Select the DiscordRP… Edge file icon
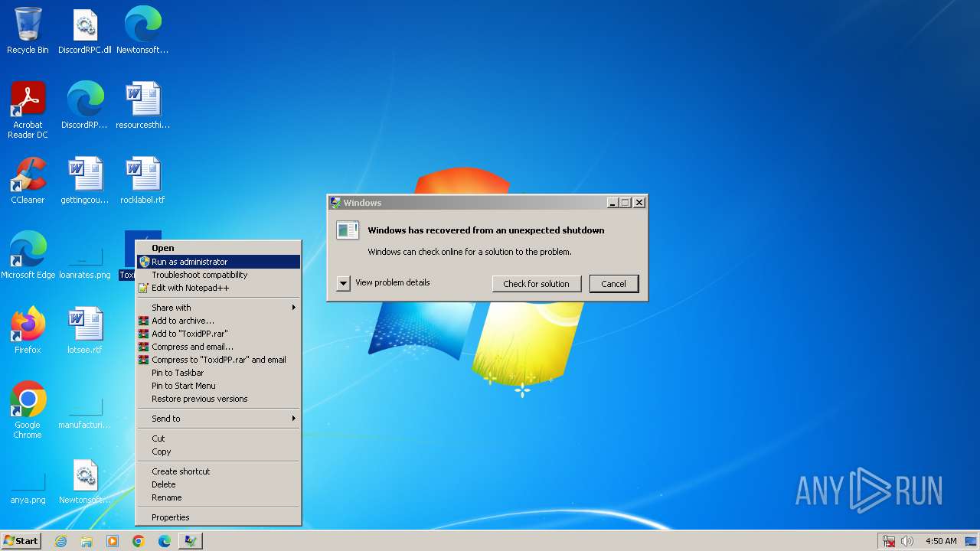Viewport: 980px width, 551px height. click(x=85, y=106)
